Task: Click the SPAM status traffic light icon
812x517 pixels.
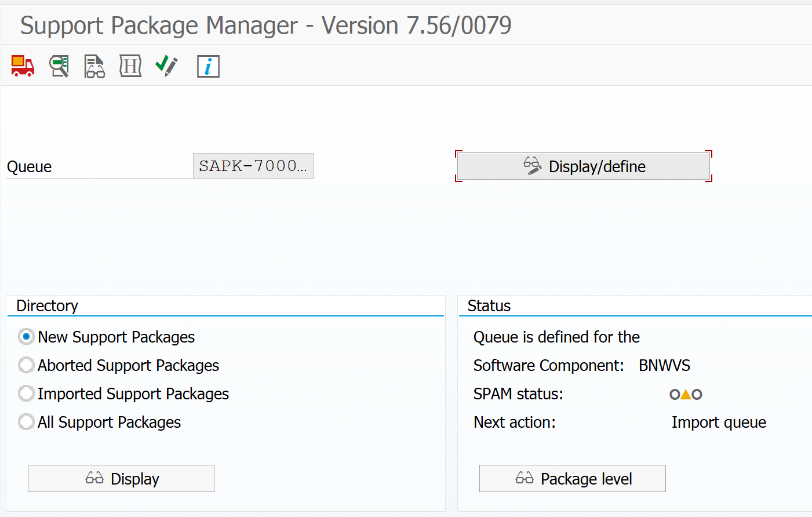Action: point(686,395)
